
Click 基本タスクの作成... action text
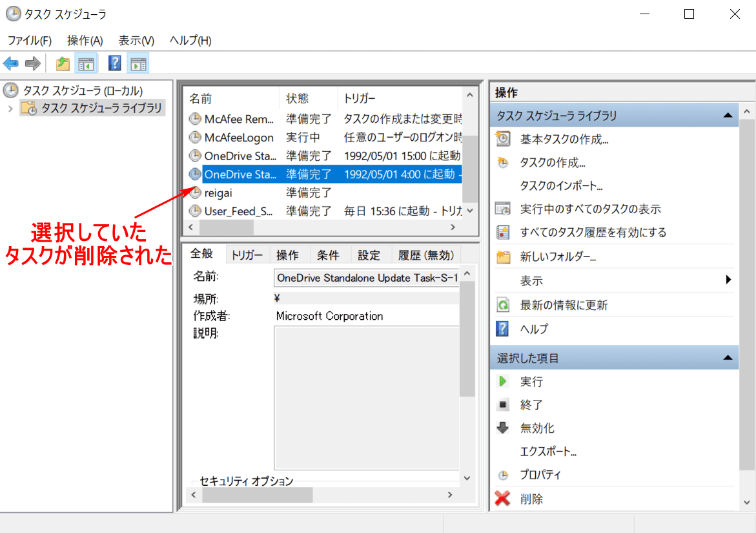[564, 140]
